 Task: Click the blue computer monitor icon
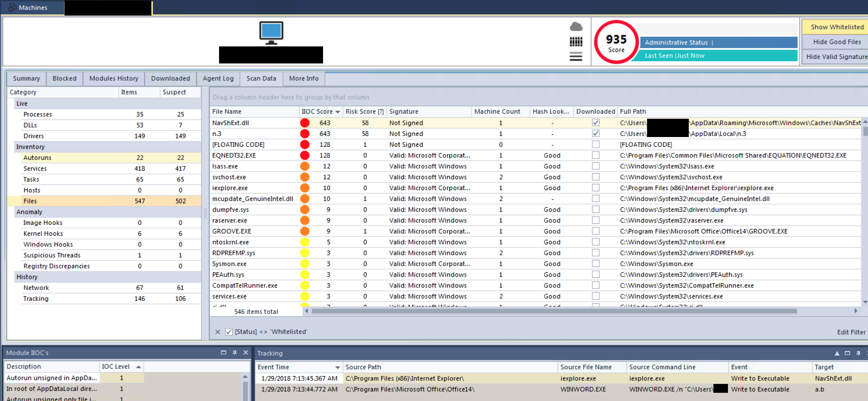271,33
